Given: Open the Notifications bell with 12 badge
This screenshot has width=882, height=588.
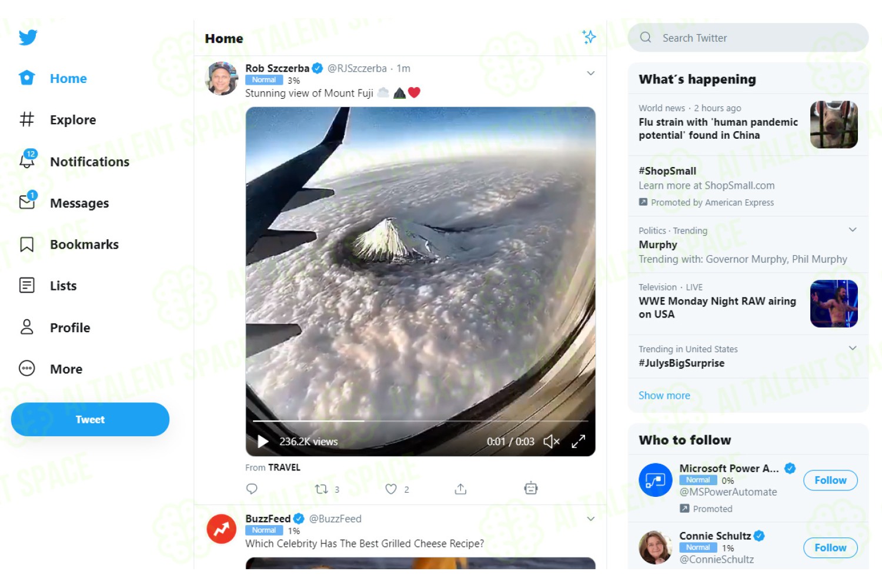Looking at the screenshot, I should pyautogui.click(x=27, y=160).
